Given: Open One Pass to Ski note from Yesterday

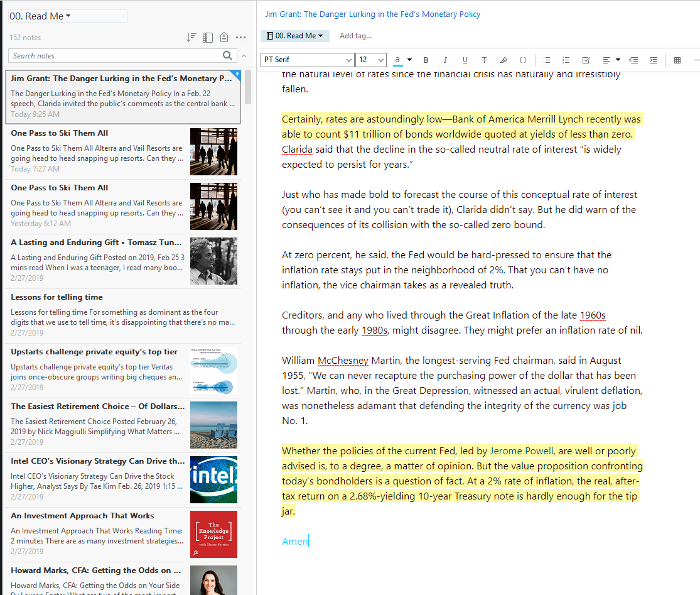Looking at the screenshot, I should [123, 206].
